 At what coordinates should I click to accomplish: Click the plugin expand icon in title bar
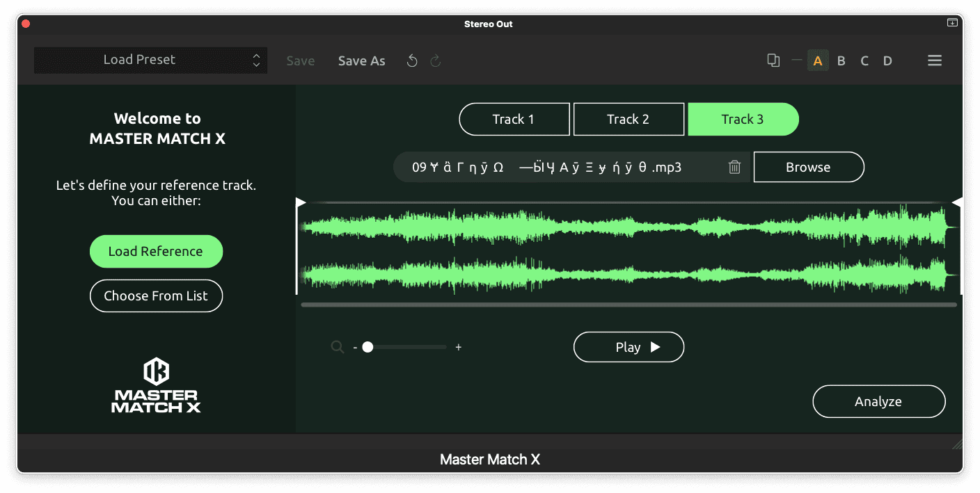point(952,22)
